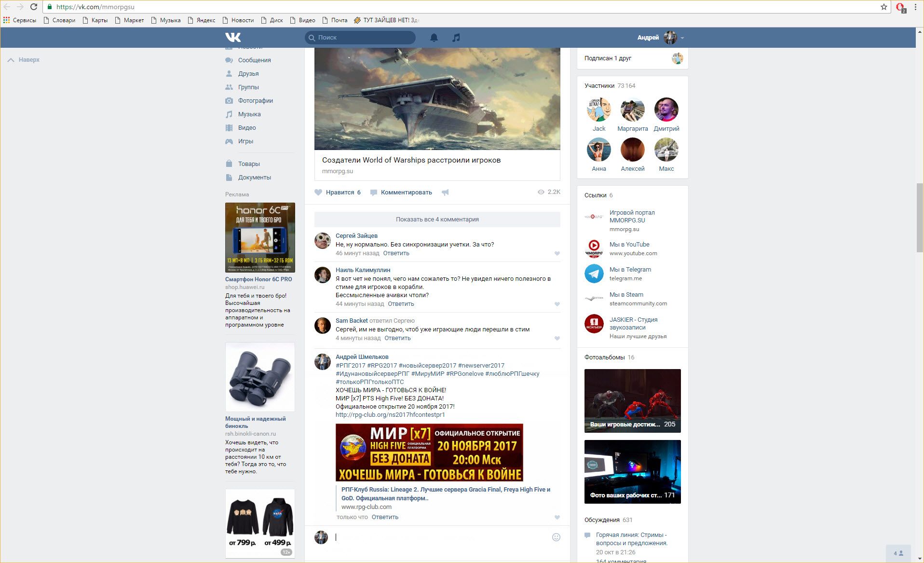
Task: Open member Макс's avatar
Action: [666, 150]
